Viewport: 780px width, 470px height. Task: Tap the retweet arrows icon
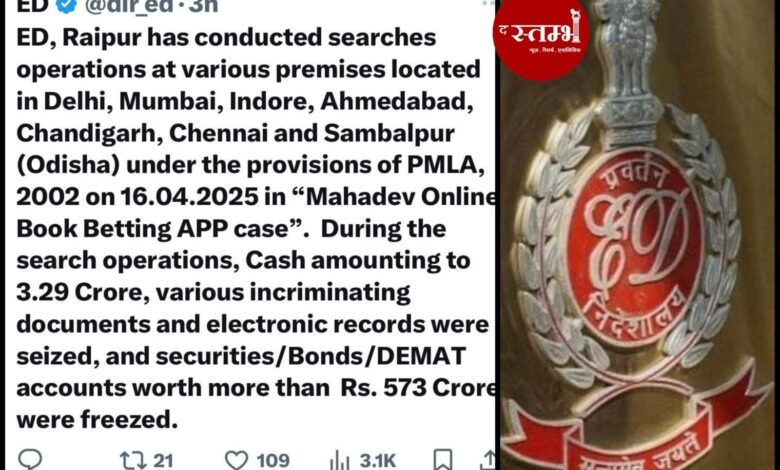click(x=133, y=461)
